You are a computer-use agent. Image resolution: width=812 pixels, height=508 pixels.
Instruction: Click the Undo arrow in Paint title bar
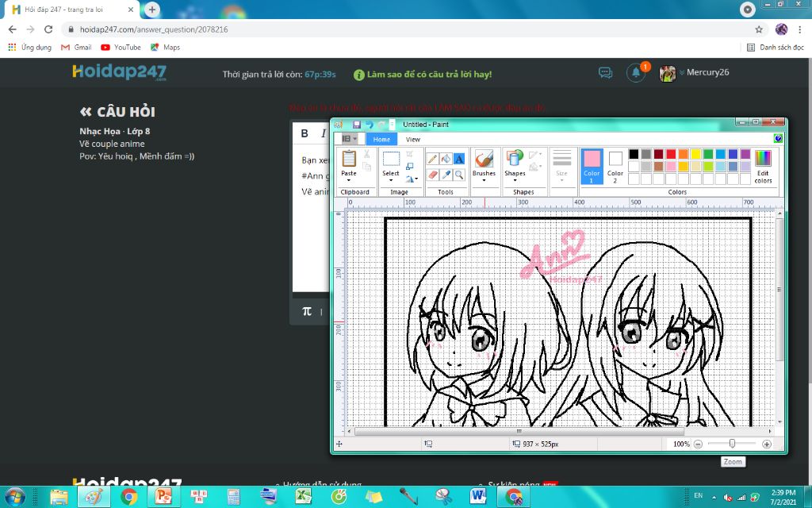tap(370, 125)
